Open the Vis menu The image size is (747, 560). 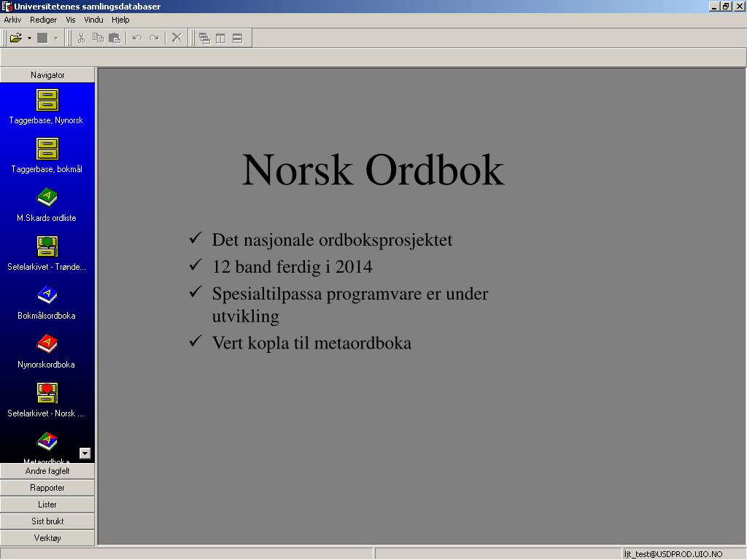tap(71, 20)
